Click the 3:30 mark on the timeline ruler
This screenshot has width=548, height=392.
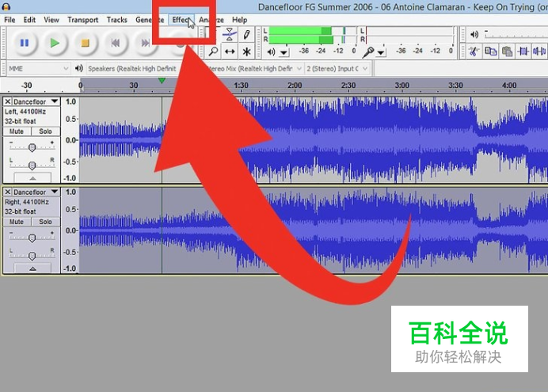tap(455, 86)
